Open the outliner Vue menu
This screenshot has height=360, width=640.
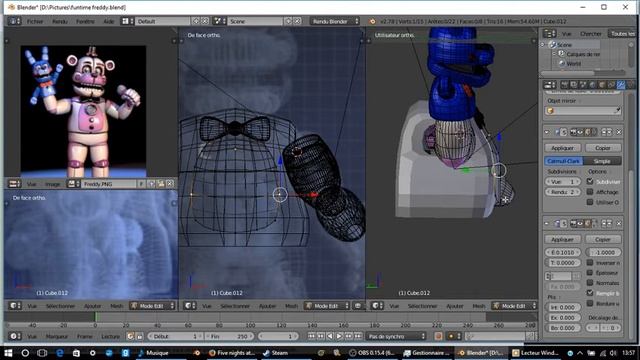[x=567, y=34]
